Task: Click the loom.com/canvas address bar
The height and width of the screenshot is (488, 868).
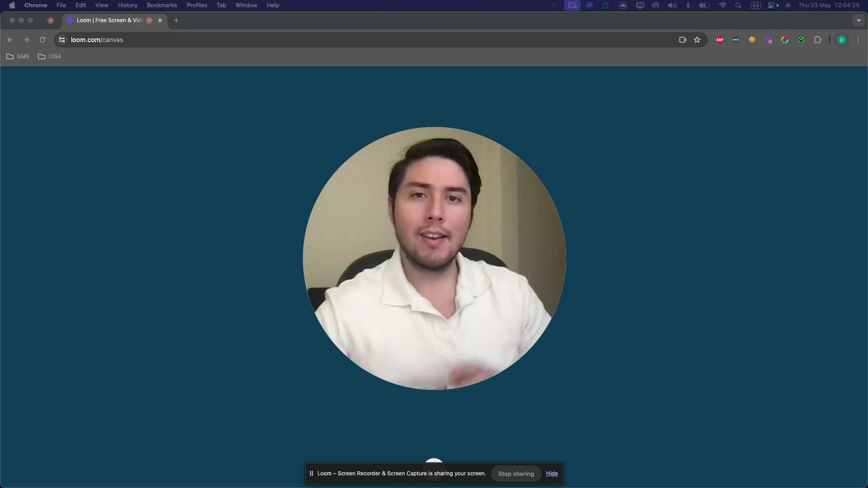Action: pyautogui.click(x=380, y=39)
